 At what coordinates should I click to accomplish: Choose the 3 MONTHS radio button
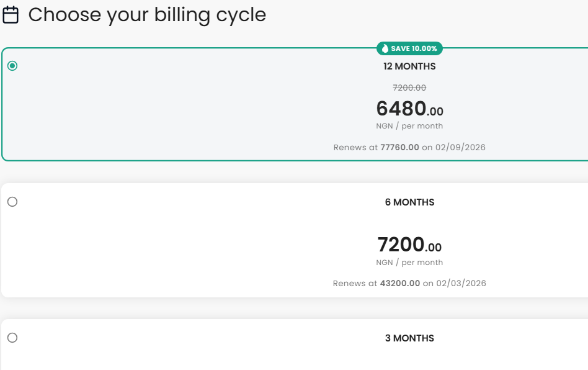(x=11, y=337)
